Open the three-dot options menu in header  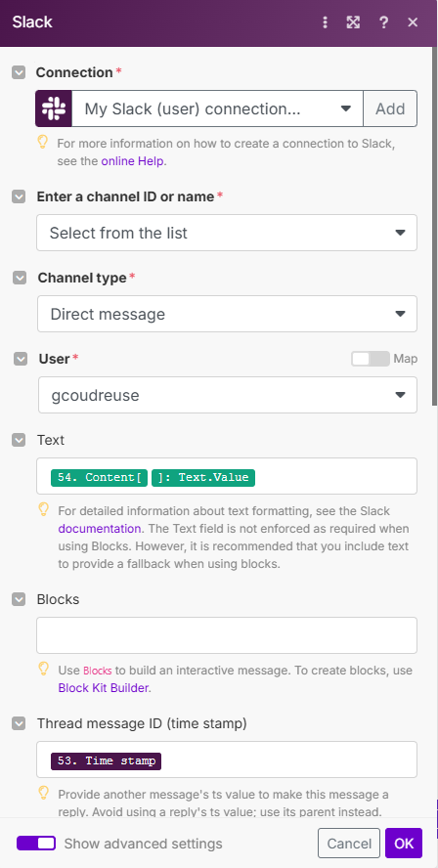tap(325, 22)
